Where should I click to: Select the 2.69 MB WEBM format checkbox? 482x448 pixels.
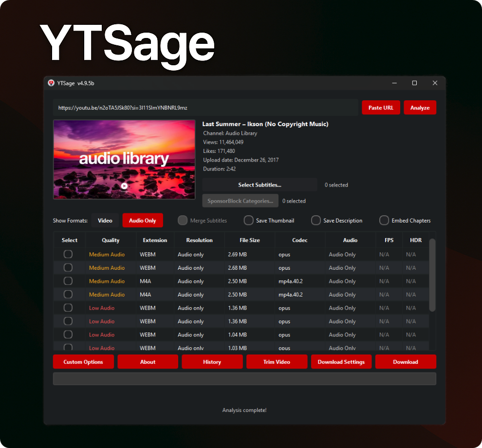68,254
